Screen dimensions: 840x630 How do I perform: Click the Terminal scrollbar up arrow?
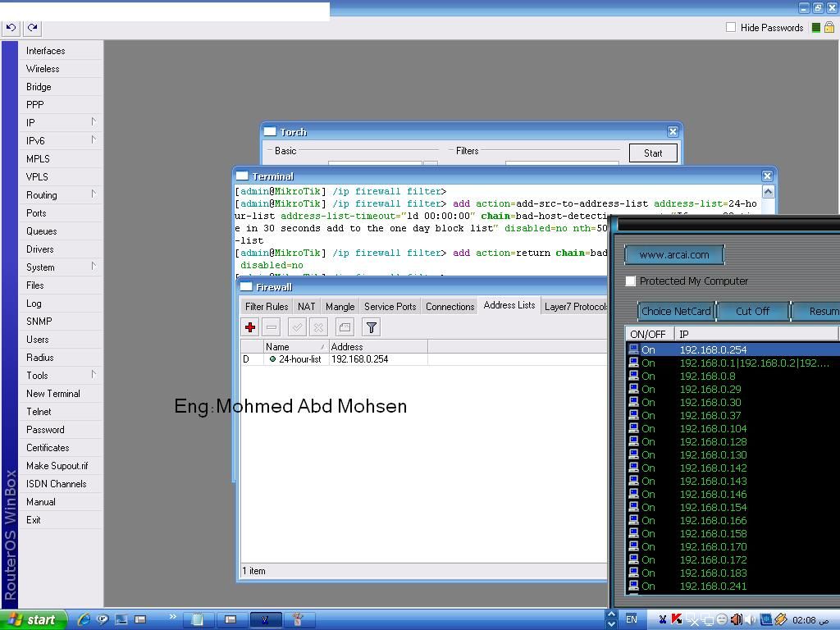point(768,191)
